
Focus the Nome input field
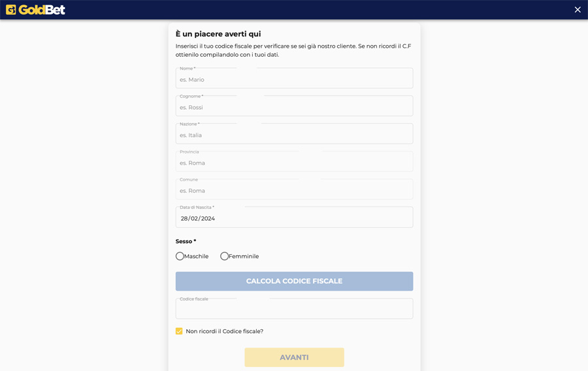(295, 78)
